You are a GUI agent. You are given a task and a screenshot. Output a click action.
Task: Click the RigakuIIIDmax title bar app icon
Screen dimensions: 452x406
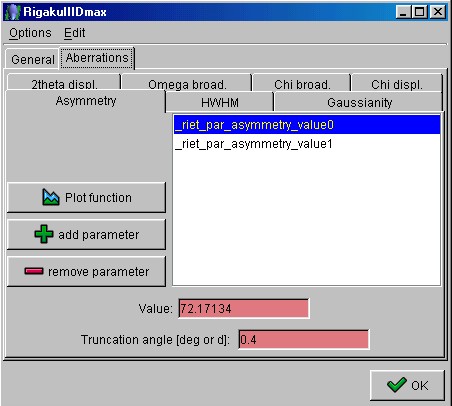coord(13,12)
